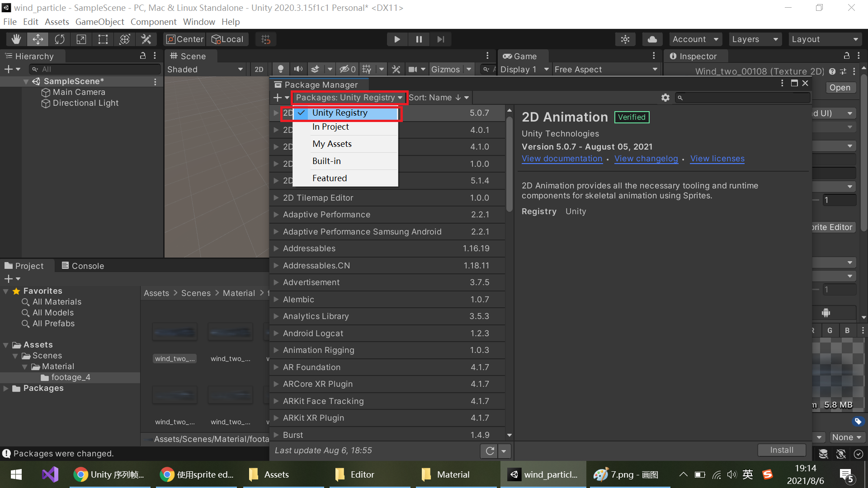Toggle scene audio mute
The image size is (868, 488).
click(x=298, y=69)
